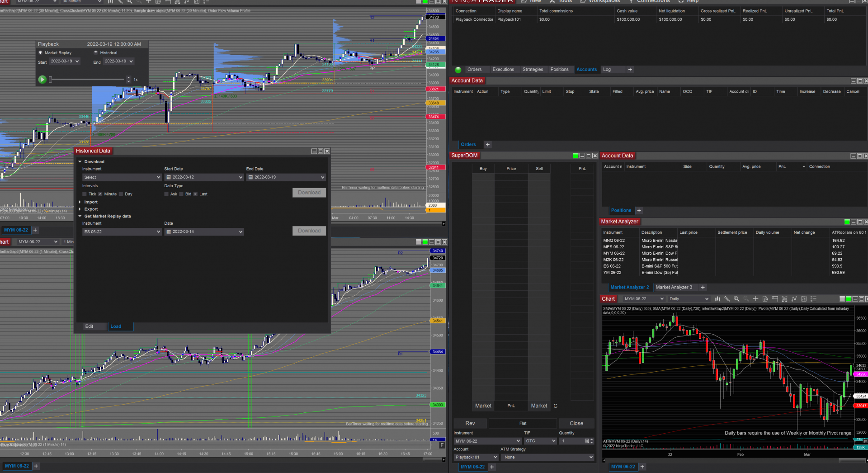Select MNQ 06-22 row in Market Analyzer
The width and height of the screenshot is (868, 473).
pos(733,241)
